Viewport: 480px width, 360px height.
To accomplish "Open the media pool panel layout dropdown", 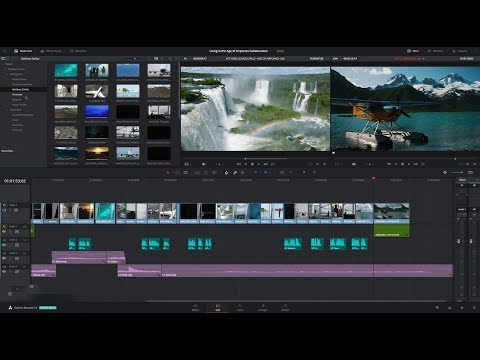I will [4, 58].
